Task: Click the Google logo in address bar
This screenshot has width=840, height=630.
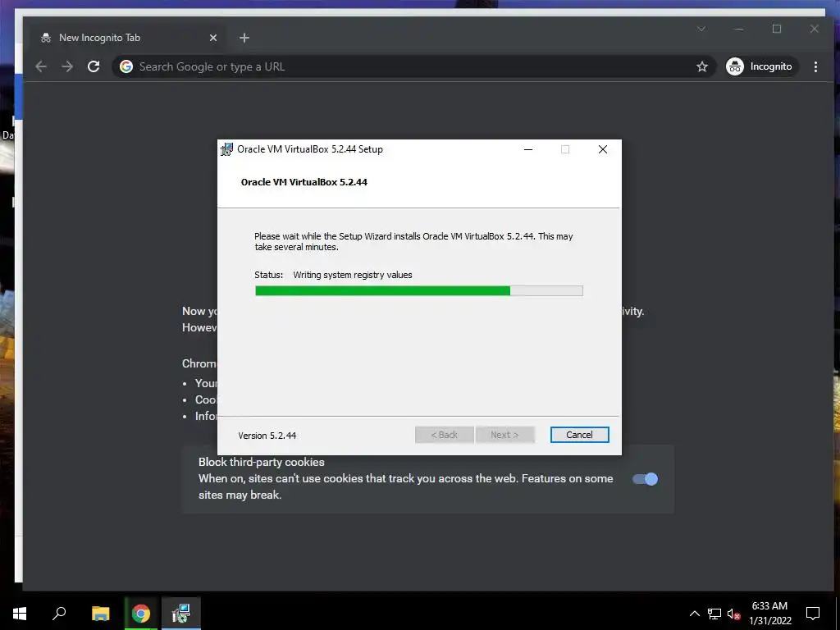Action: coord(126,66)
